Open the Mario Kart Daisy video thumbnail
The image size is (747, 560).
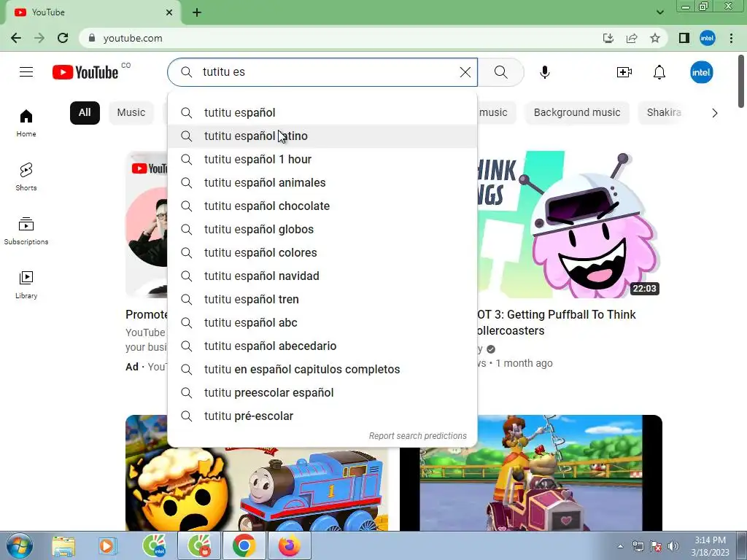pos(531,472)
